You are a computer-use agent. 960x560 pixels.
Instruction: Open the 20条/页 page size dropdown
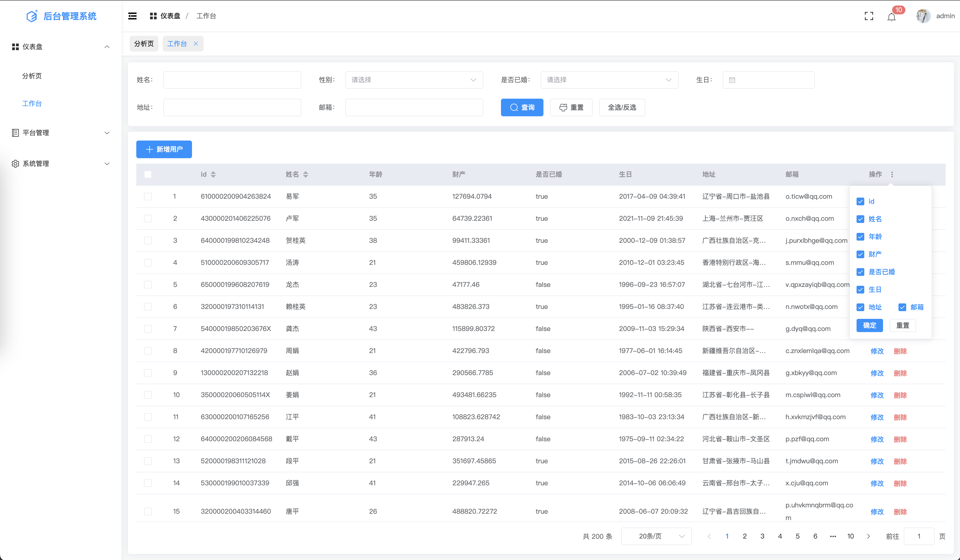tap(656, 536)
